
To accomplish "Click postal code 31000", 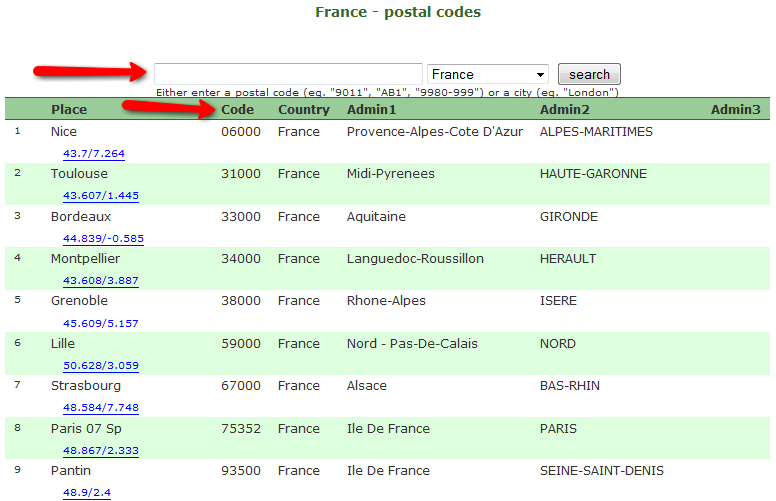I will (x=241, y=174).
